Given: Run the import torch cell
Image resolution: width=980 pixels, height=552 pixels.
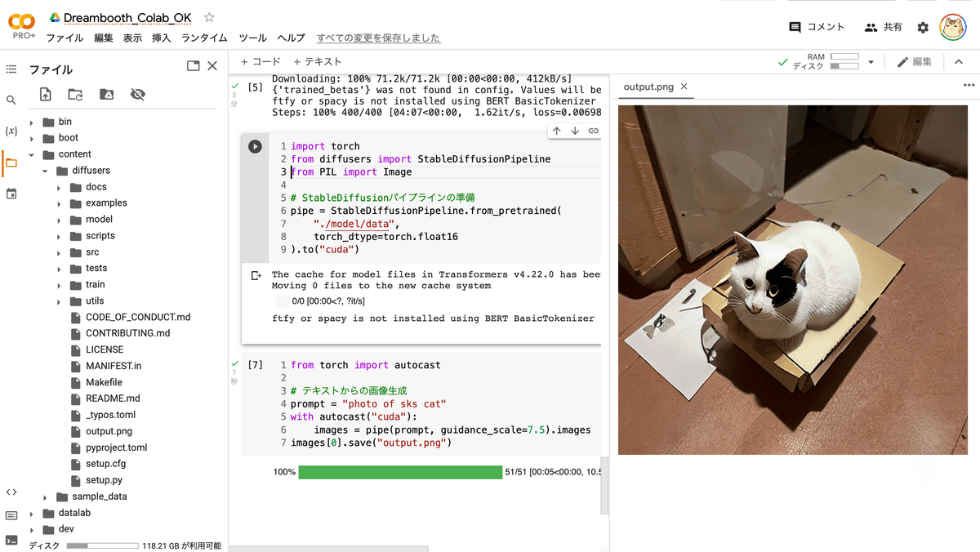Looking at the screenshot, I should click(x=255, y=146).
